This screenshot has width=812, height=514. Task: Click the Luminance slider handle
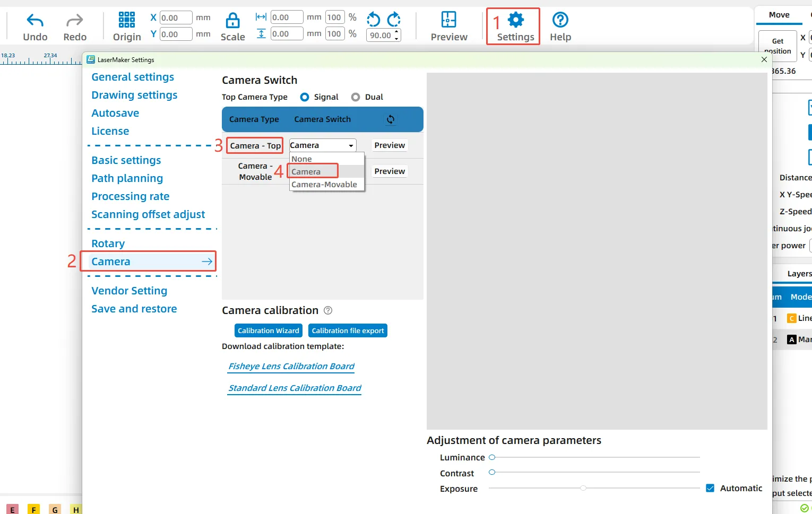pyautogui.click(x=492, y=457)
